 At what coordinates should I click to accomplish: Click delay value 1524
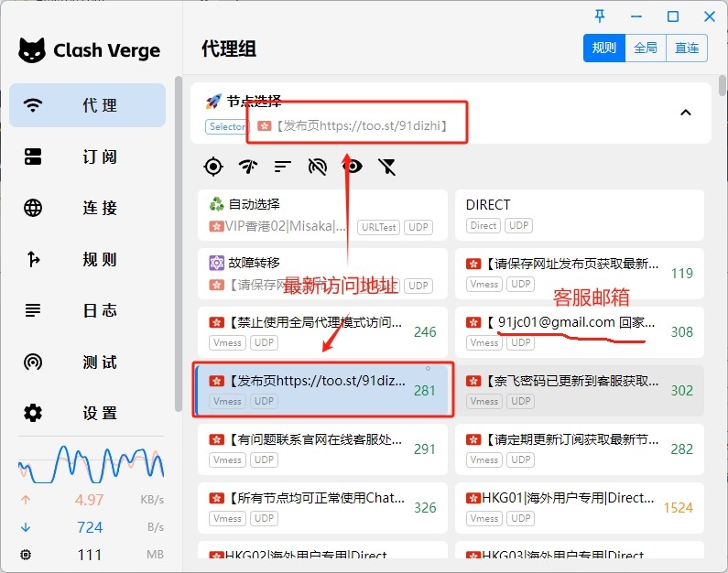679,508
